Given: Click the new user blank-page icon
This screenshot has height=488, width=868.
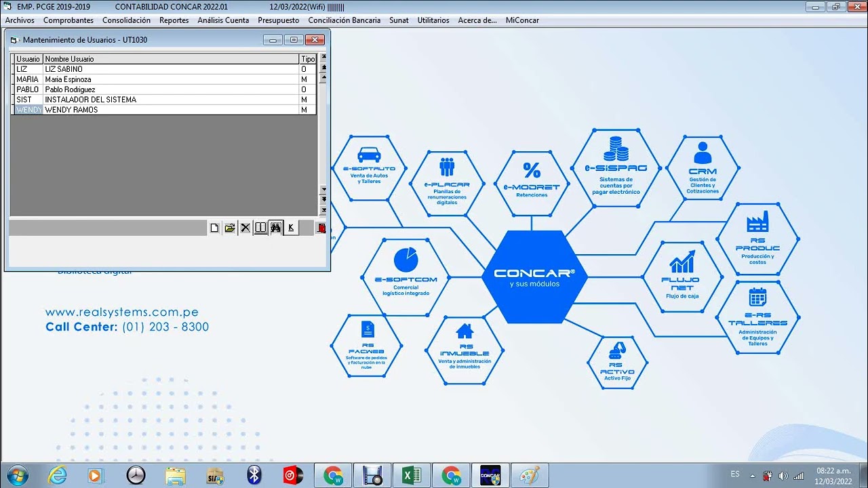Looking at the screenshot, I should pyautogui.click(x=214, y=228).
